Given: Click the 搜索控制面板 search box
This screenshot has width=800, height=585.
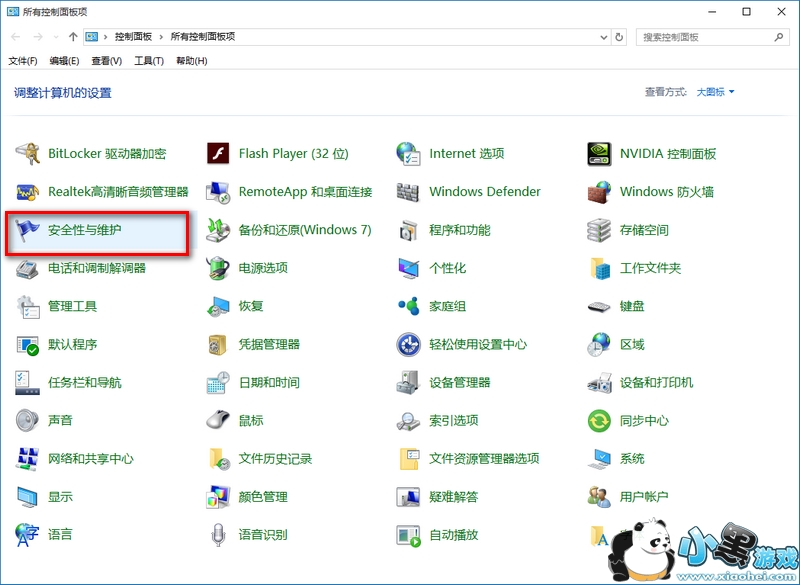Looking at the screenshot, I should coord(712,37).
